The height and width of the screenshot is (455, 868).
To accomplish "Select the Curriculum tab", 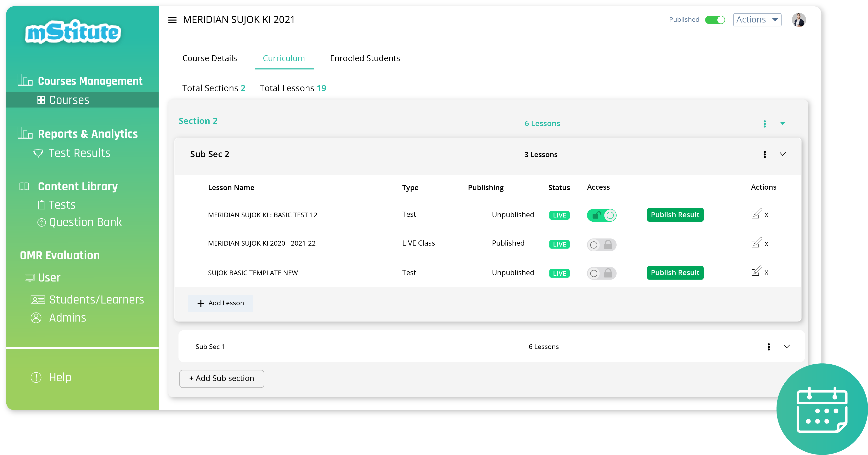I will coord(284,58).
